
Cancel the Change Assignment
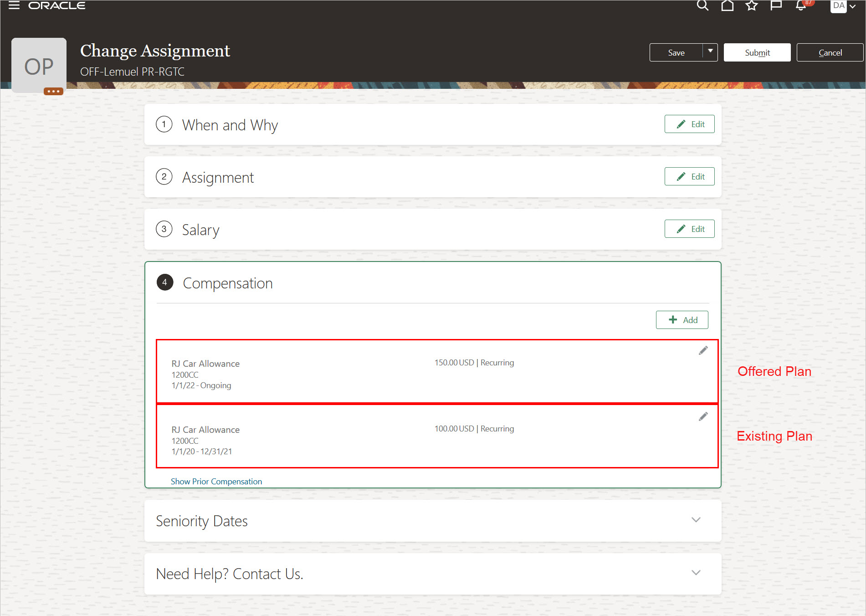tap(830, 52)
